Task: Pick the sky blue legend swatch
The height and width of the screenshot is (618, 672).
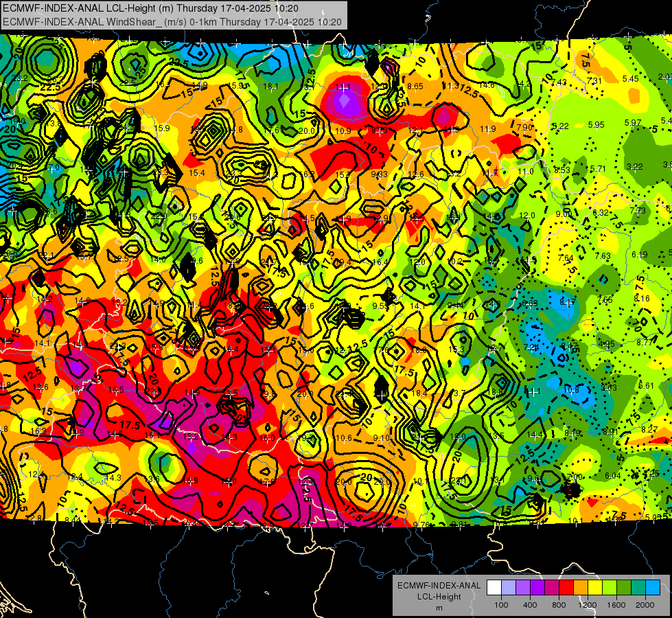Action: pyautogui.click(x=653, y=588)
